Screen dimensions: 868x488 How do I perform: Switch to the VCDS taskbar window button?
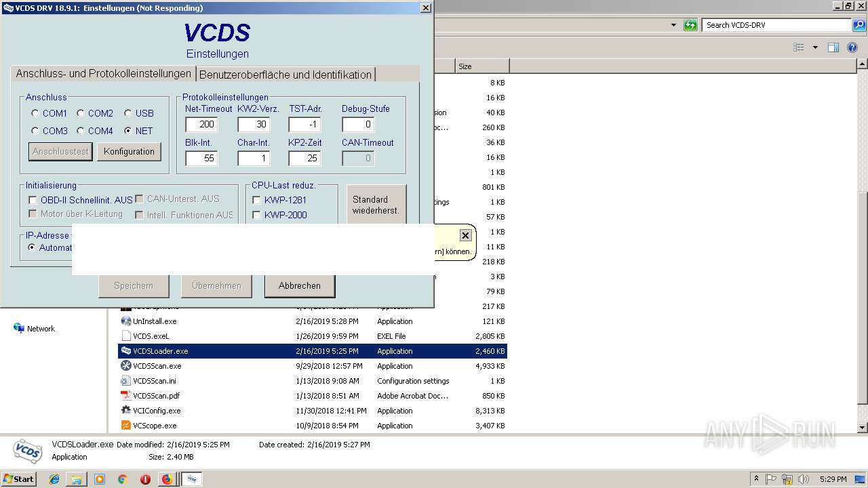[x=193, y=479]
